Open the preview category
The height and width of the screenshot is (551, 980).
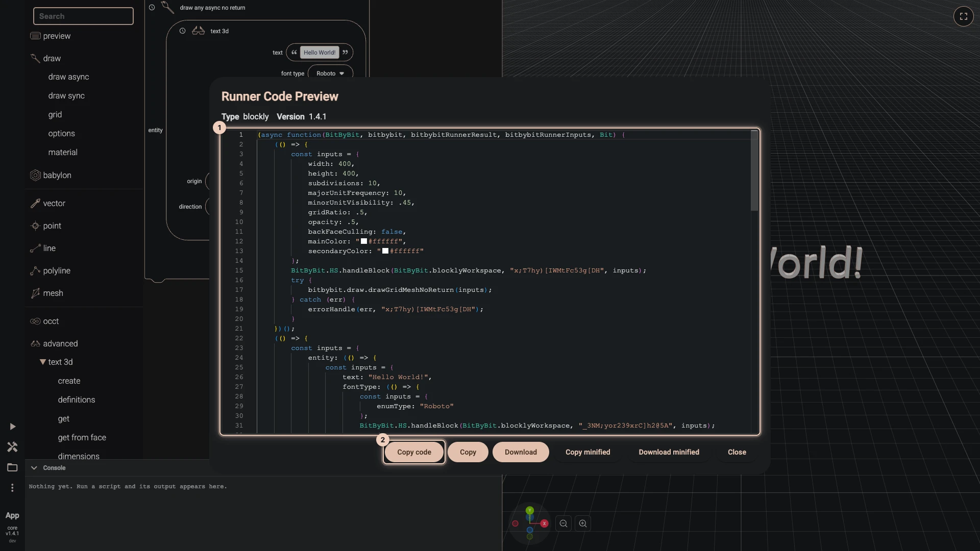[57, 36]
